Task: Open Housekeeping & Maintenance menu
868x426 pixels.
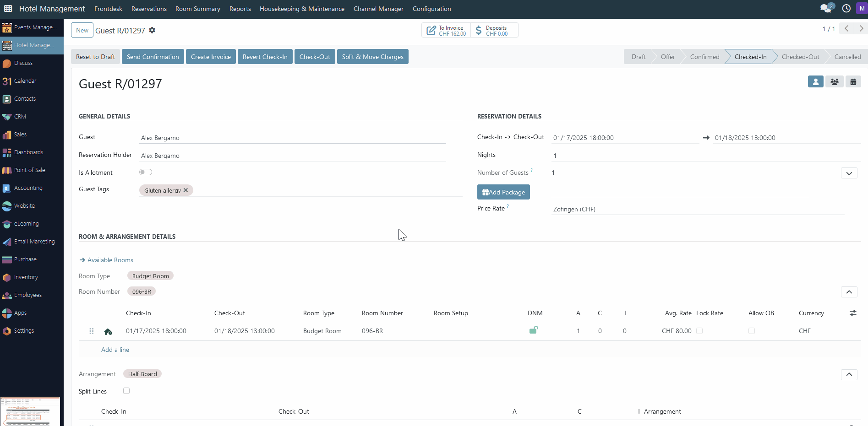Action: click(302, 9)
